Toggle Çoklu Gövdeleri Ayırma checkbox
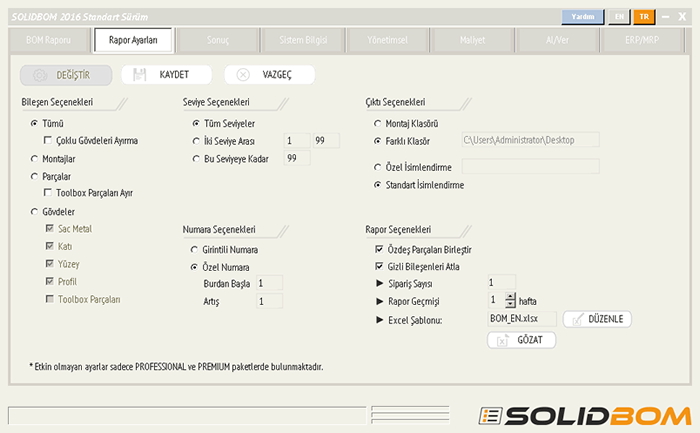The height and width of the screenshot is (433, 700). point(47,140)
